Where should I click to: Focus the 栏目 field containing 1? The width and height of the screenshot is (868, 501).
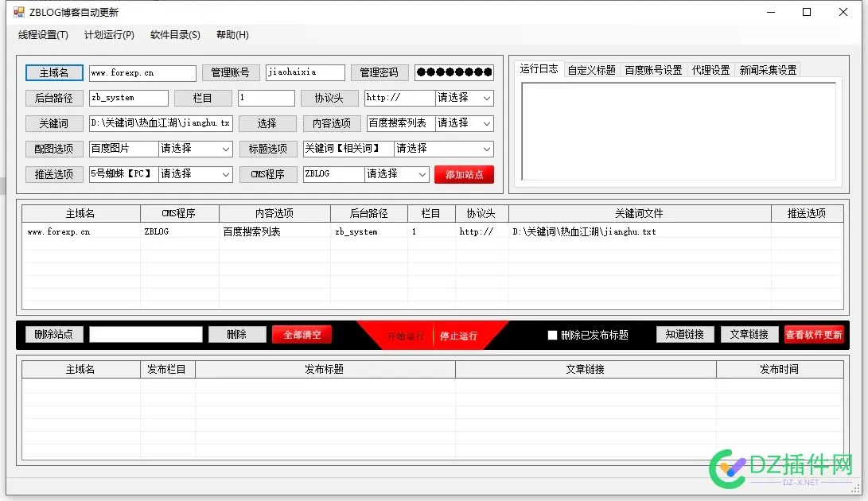click(267, 98)
